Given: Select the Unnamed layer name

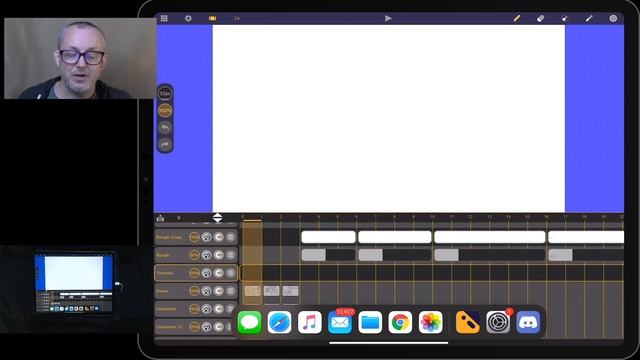Looking at the screenshot, I should (166, 309).
